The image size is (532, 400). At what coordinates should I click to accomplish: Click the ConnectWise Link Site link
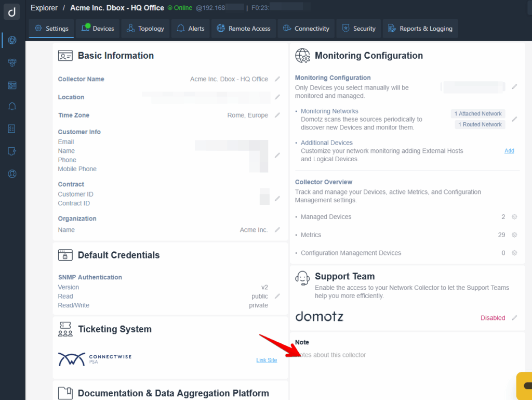(267, 360)
